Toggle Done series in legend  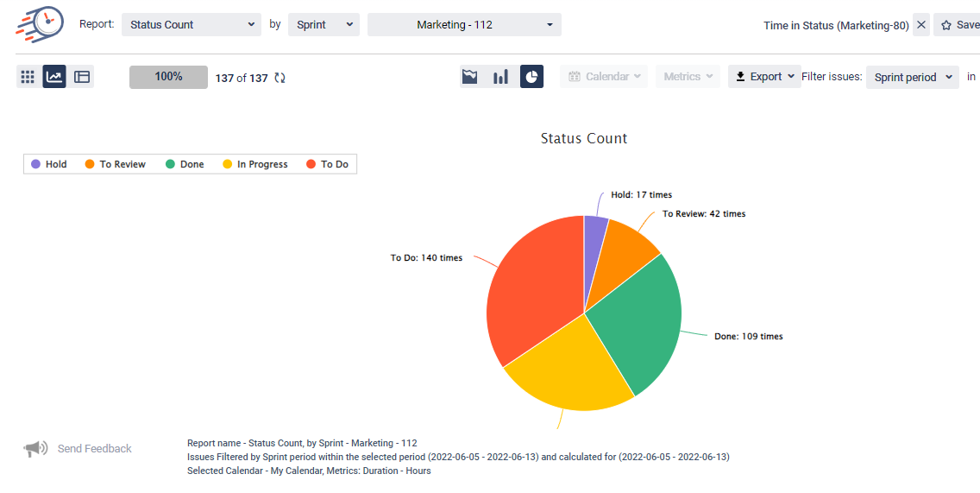click(x=185, y=165)
